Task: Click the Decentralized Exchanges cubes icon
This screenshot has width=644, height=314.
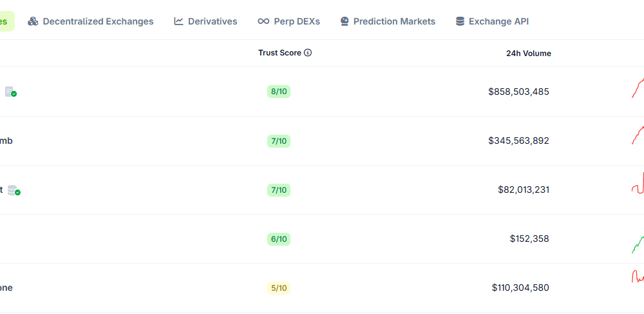Action: point(33,21)
